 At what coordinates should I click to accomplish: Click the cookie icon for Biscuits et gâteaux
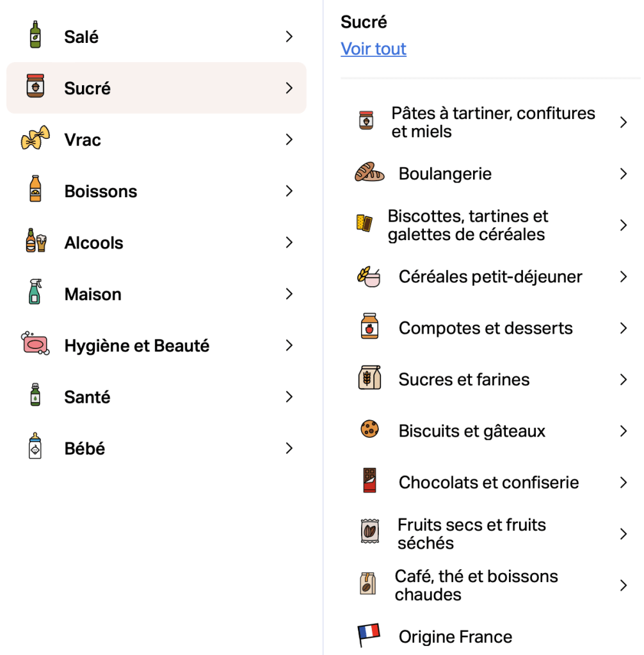point(369,429)
